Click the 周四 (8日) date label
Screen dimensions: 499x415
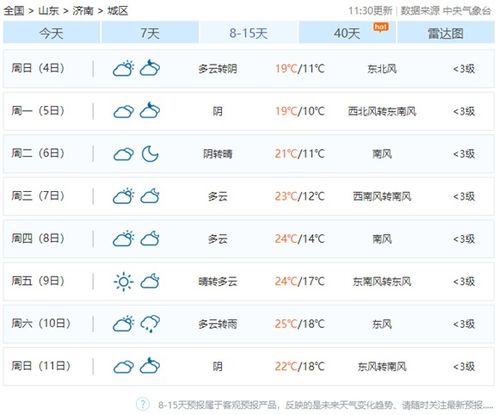pyautogui.click(x=38, y=238)
